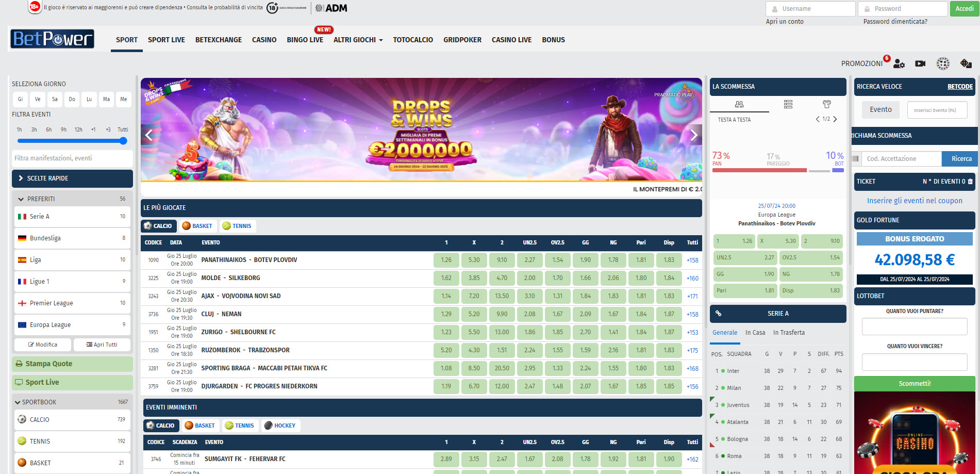The image size is (980, 474).
Task: Click the BetPower logo
Action: pyautogui.click(x=52, y=39)
